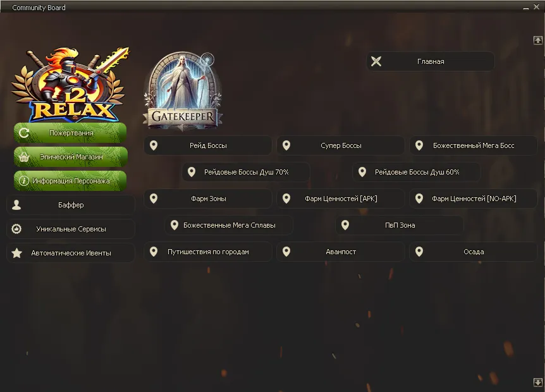
Task: Click the badge icon beside Уникальные Сервисы
Action: click(x=16, y=229)
